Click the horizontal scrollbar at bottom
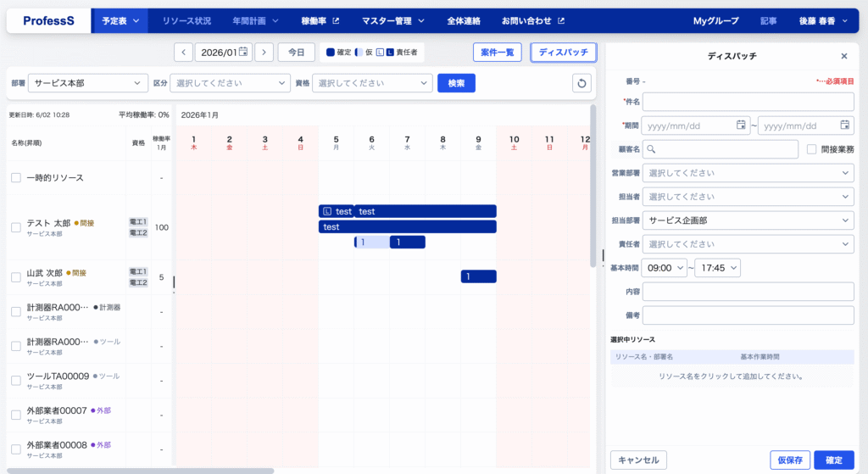Viewport: 868px width, 474px height. [x=141, y=471]
